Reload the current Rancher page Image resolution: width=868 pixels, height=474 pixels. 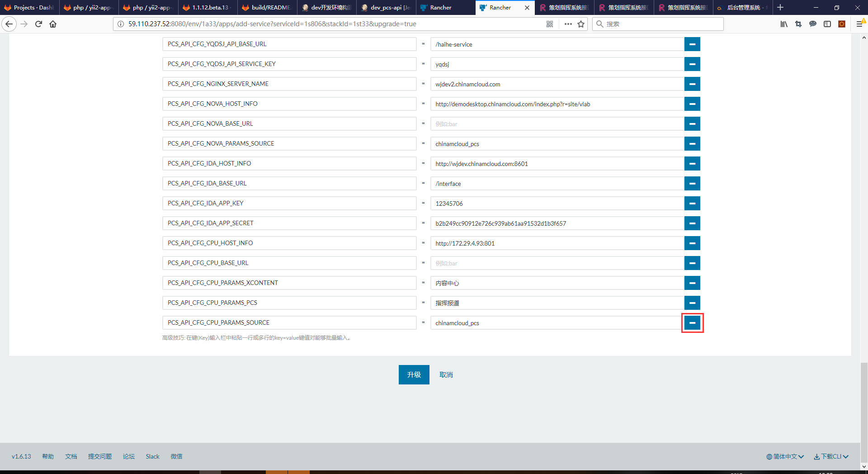point(38,24)
